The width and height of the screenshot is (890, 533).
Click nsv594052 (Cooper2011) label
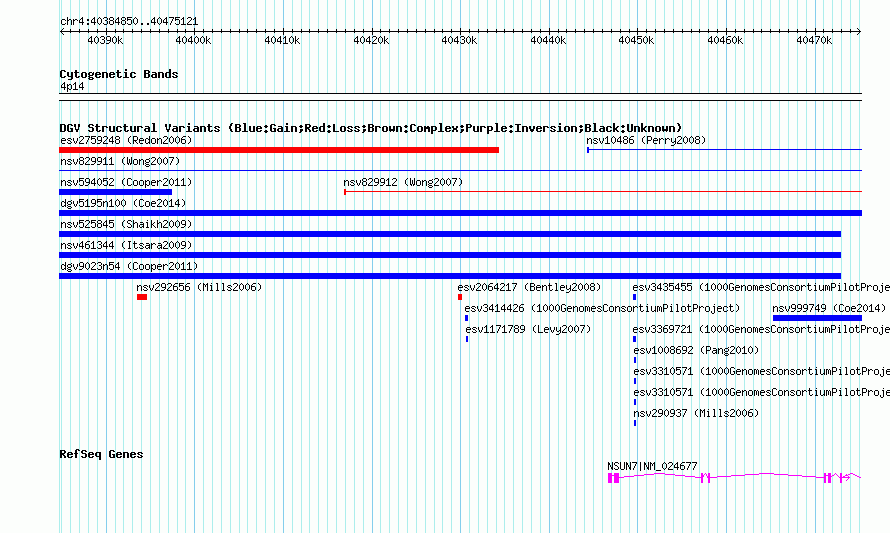(126, 182)
